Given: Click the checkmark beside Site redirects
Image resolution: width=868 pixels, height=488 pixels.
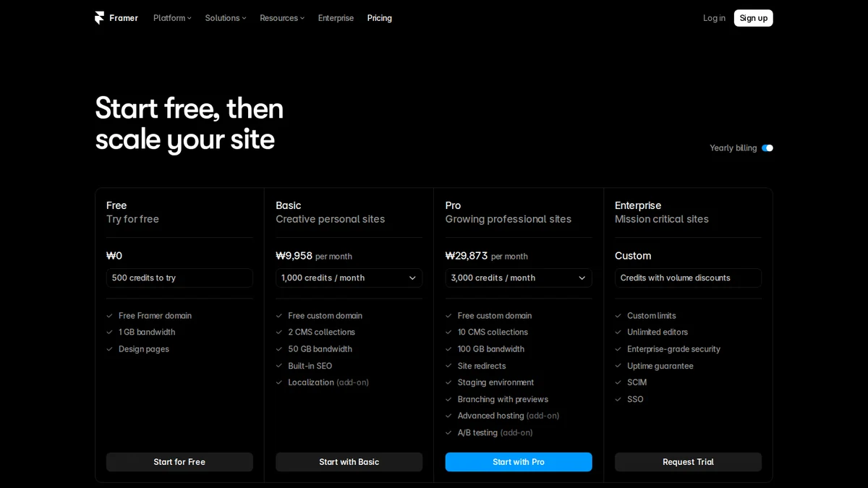Looking at the screenshot, I should [x=448, y=366].
